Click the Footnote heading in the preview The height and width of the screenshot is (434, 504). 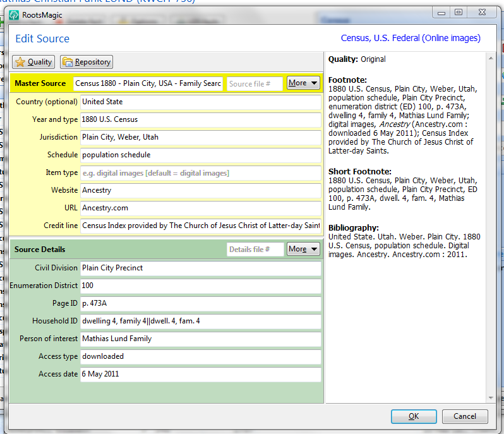coord(347,80)
